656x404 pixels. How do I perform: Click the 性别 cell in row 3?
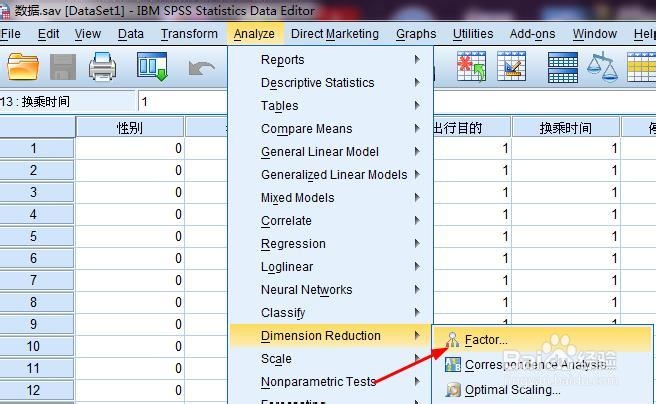click(130, 192)
